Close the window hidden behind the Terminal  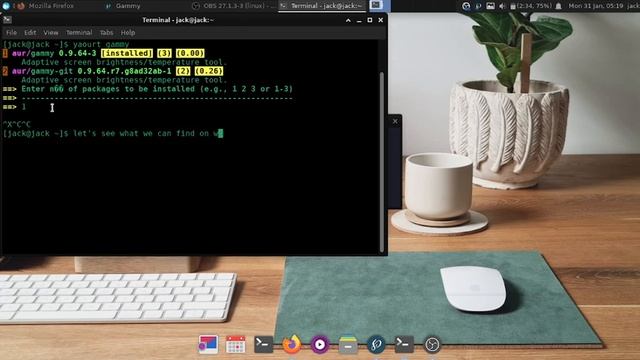click(x=395, y=121)
